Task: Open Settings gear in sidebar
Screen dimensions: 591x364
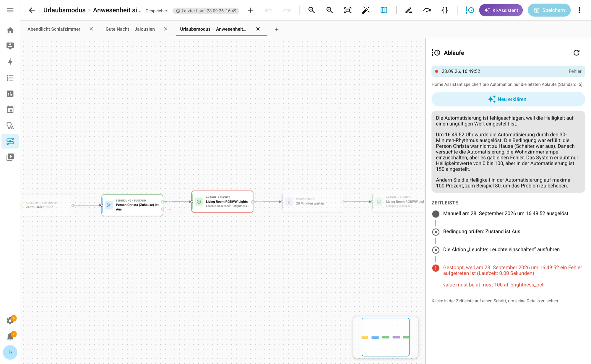Action: (x=10, y=321)
